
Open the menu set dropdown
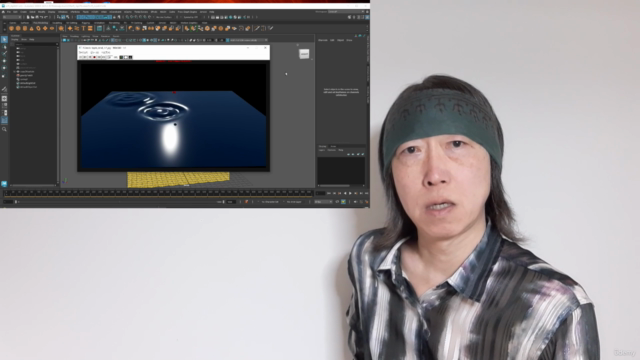pyautogui.click(x=12, y=17)
